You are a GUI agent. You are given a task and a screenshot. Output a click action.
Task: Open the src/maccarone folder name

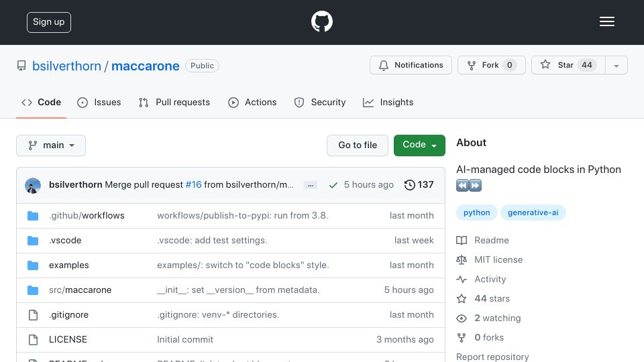[x=80, y=290]
